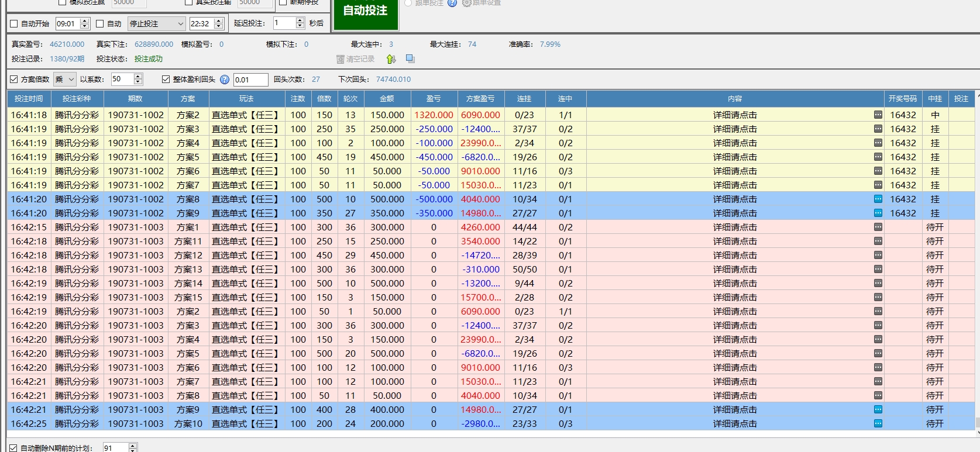Click the green up-down arrows sort icon

coord(391,59)
